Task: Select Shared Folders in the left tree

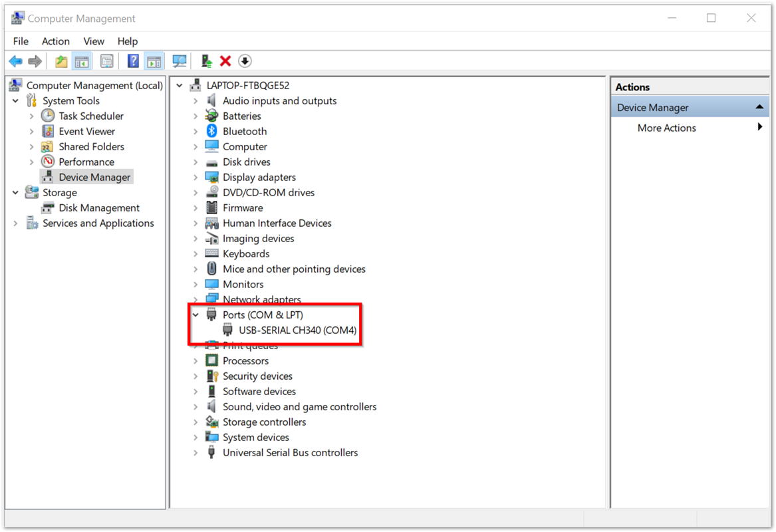Action: pyautogui.click(x=92, y=146)
